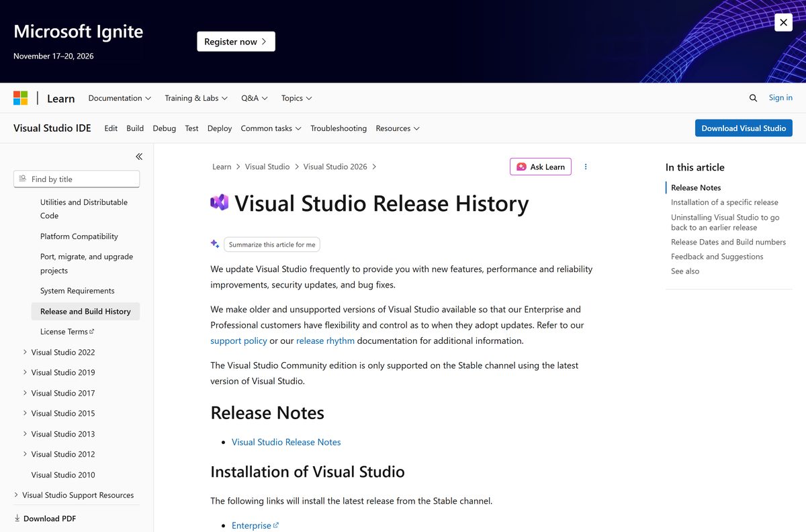The height and width of the screenshot is (532, 806).
Task: Jump to Uninstalling Visual Studio section
Action: (x=725, y=222)
